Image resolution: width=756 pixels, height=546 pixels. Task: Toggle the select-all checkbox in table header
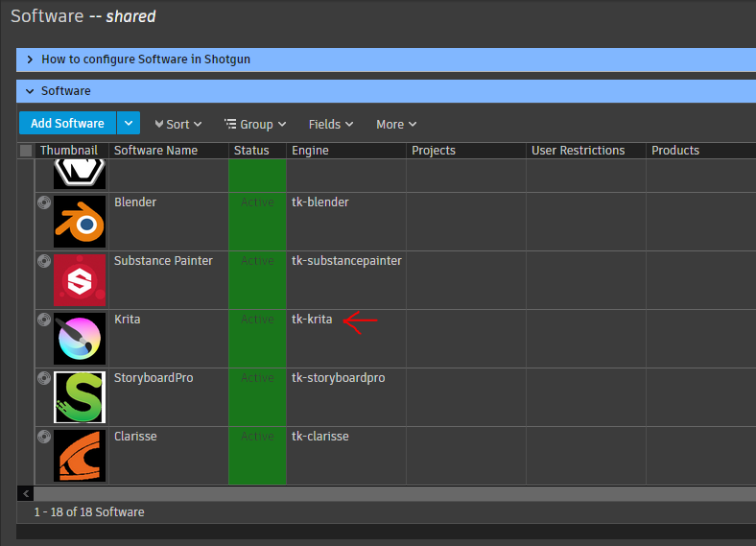(x=26, y=151)
